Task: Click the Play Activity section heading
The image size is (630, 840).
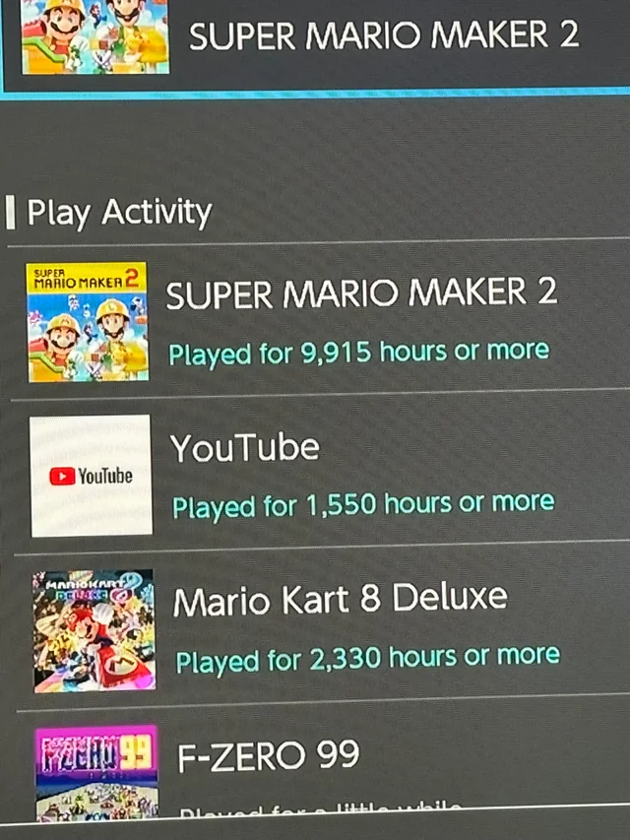Action: 119,212
